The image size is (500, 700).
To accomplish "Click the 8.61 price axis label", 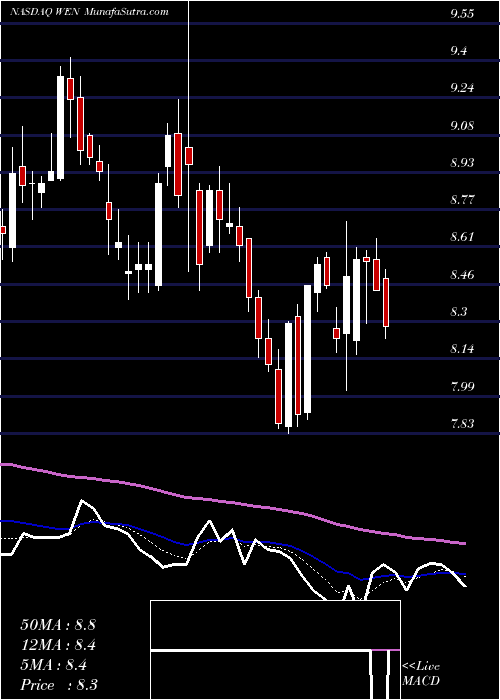I will [462, 237].
